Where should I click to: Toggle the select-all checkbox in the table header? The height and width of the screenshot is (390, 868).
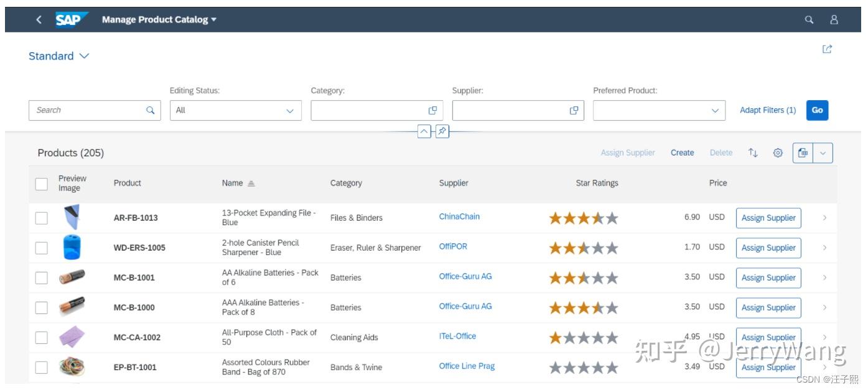(x=41, y=184)
